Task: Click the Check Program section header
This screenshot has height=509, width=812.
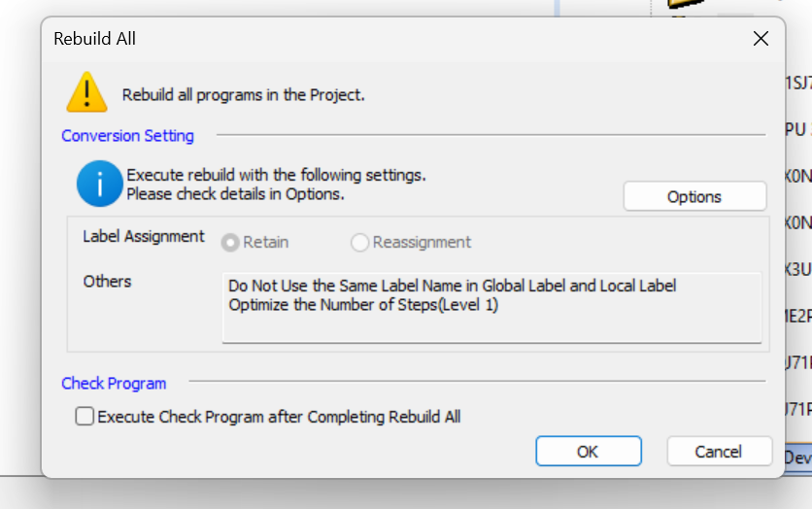Action: (114, 383)
